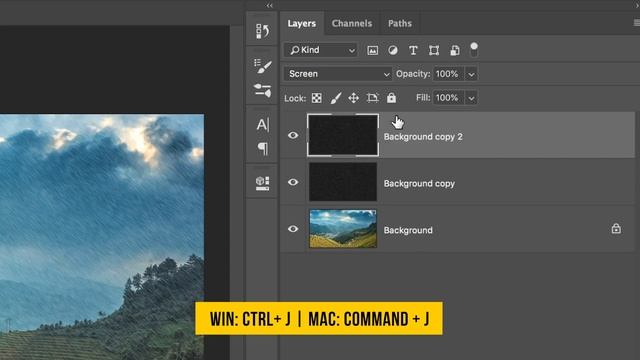Open the Screen blend mode dropdown
Screen dimensions: 640x360
coord(338,74)
